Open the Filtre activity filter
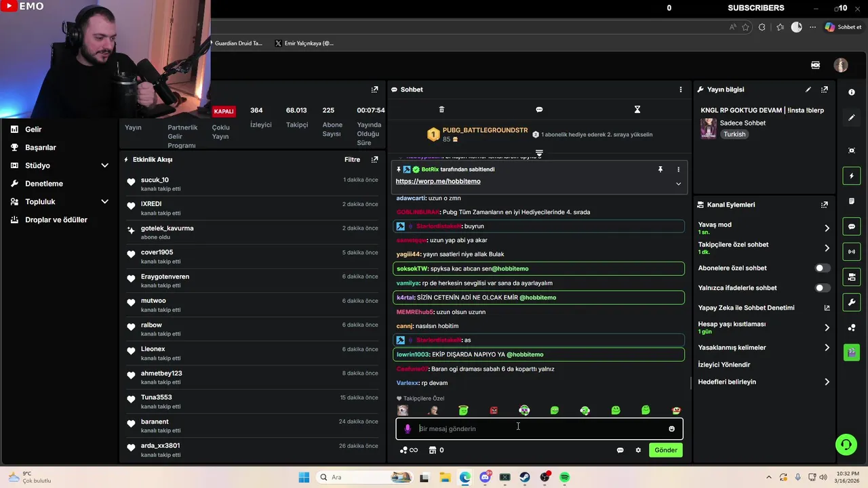The image size is (868, 488). 352,160
